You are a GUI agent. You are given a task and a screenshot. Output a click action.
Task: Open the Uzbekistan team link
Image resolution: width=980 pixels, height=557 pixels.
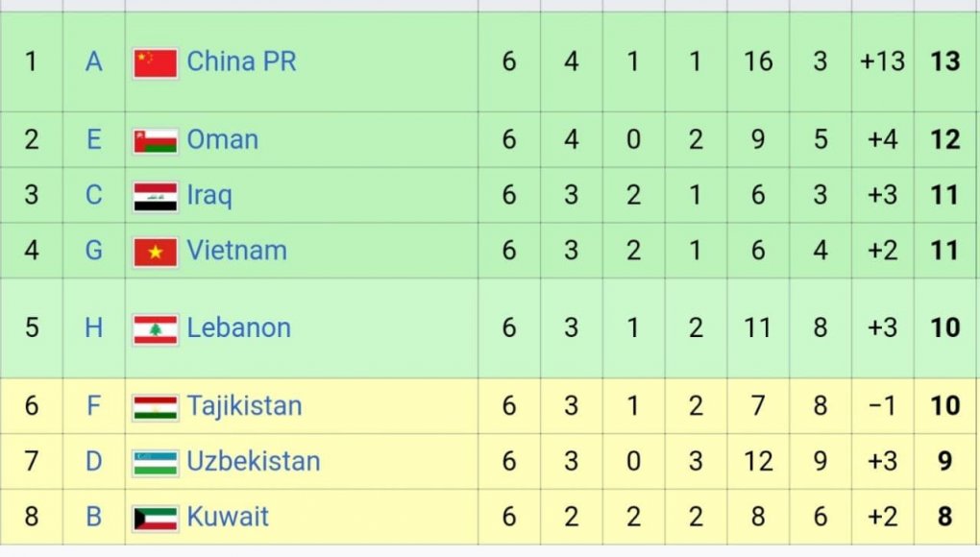point(253,462)
